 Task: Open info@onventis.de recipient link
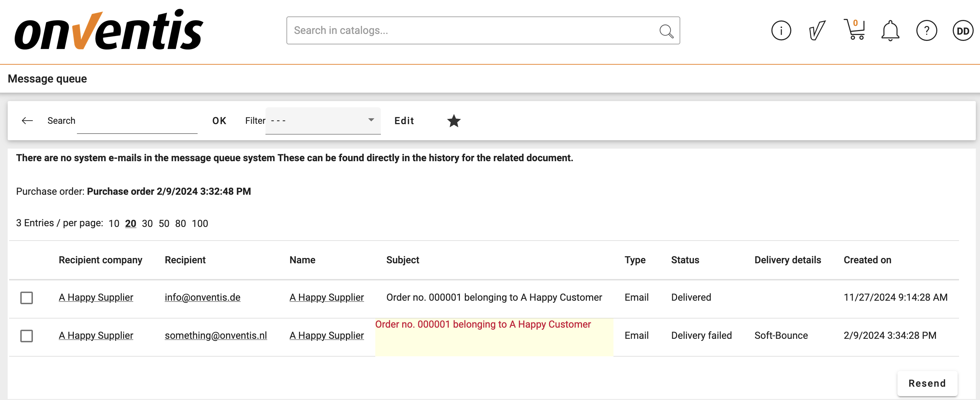pyautogui.click(x=203, y=297)
